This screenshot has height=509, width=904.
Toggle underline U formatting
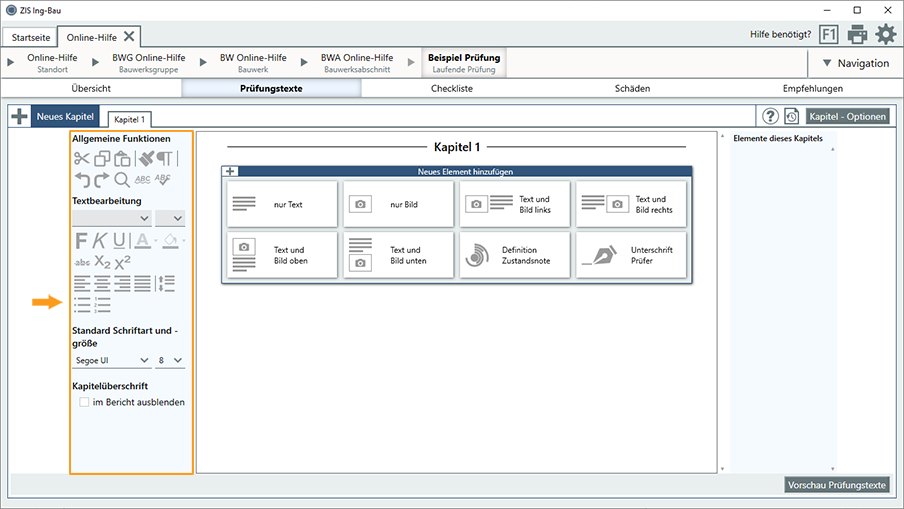point(120,240)
